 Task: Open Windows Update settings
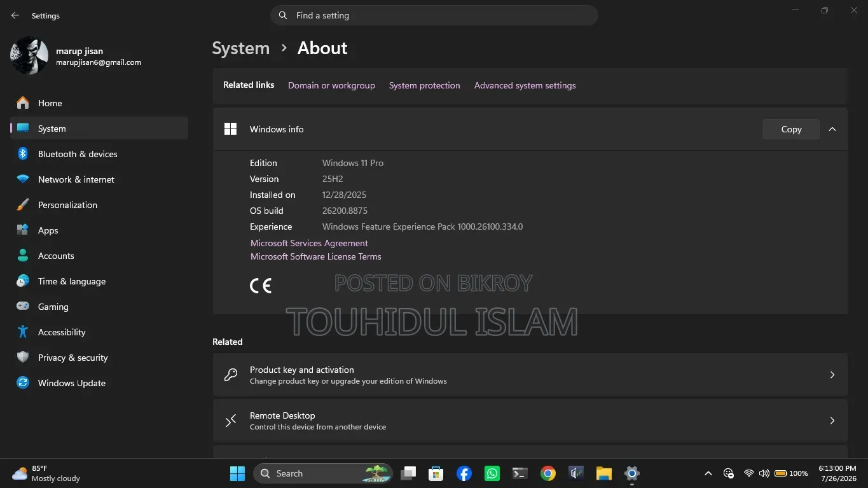[99, 383]
